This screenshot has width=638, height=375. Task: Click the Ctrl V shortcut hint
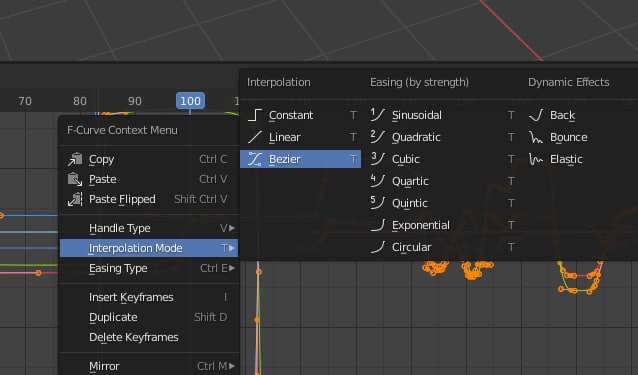pyautogui.click(x=213, y=179)
